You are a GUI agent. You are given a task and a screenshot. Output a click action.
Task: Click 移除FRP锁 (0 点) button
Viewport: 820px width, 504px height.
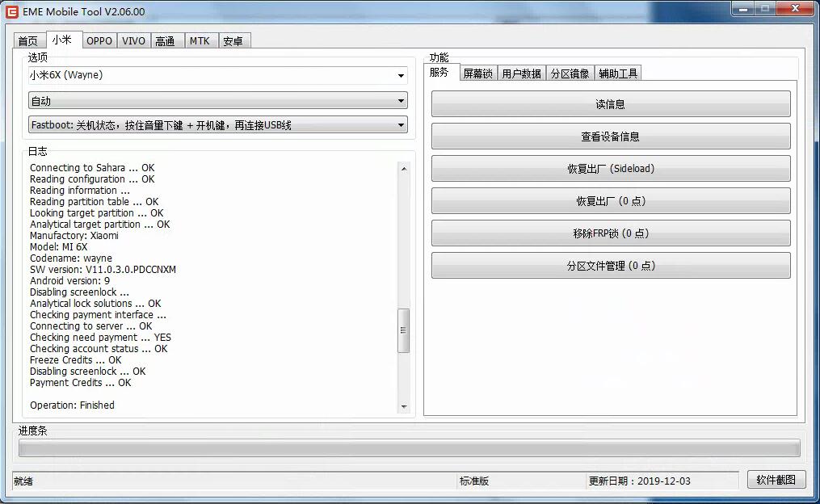(x=611, y=233)
